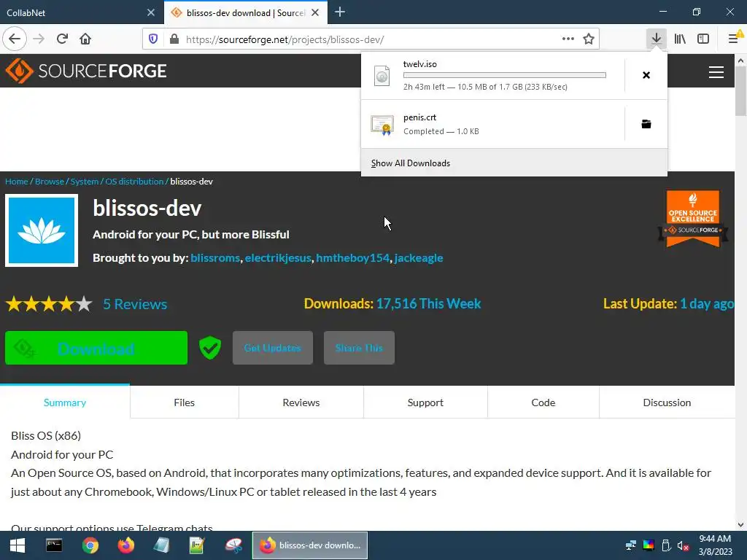Open tracking protection shield in address bar
Image resolution: width=747 pixels, height=560 pixels.
tap(153, 39)
